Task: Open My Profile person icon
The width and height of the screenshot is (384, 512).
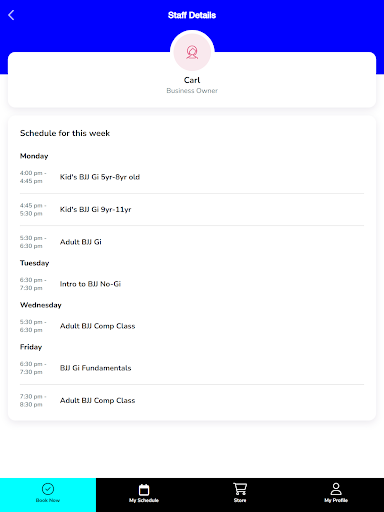Action: (x=336, y=489)
